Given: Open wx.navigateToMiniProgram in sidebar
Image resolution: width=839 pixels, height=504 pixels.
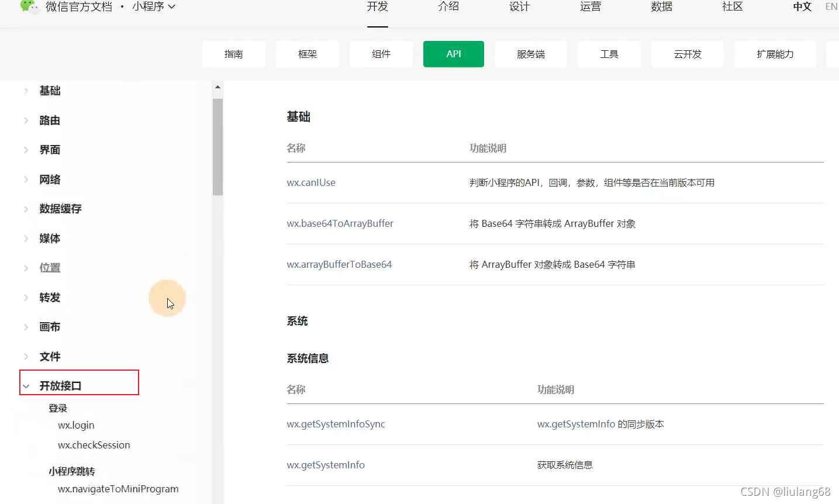Looking at the screenshot, I should pyautogui.click(x=118, y=489).
